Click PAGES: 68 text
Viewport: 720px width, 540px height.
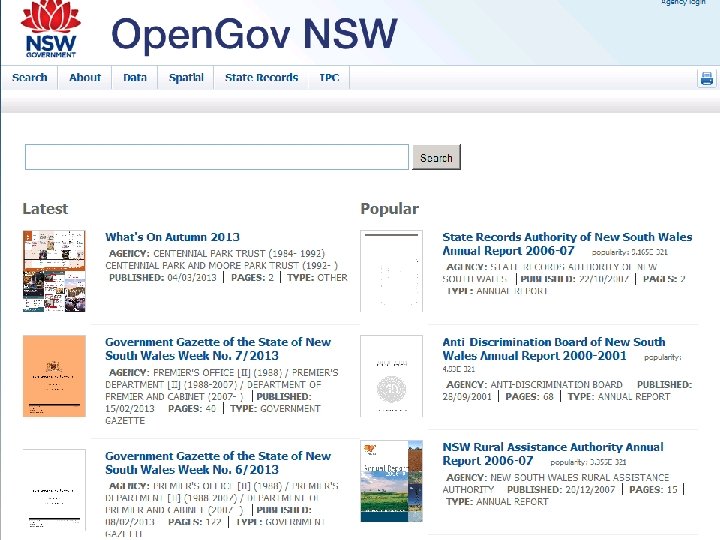529,397
